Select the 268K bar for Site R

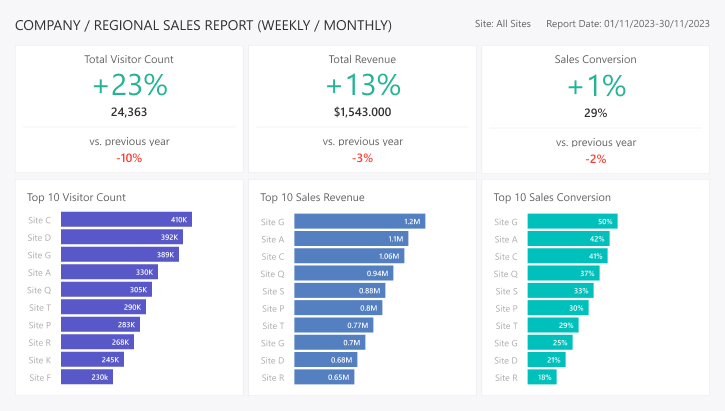tap(97, 343)
